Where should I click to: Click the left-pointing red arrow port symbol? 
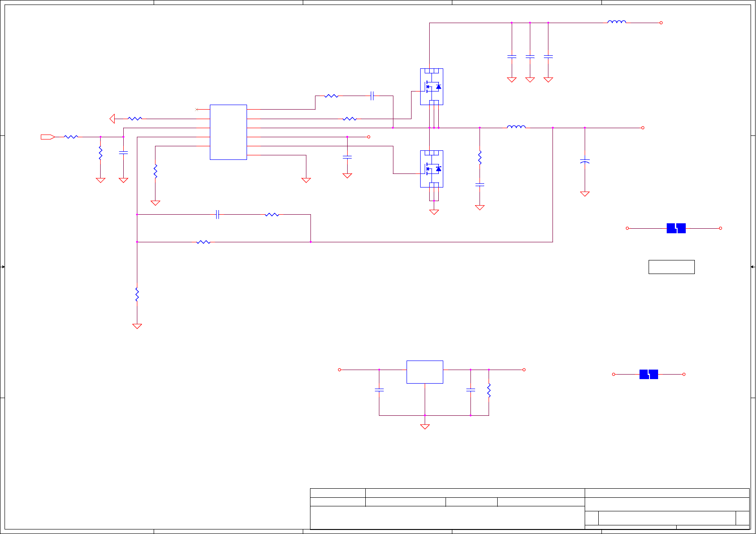[x=112, y=119]
